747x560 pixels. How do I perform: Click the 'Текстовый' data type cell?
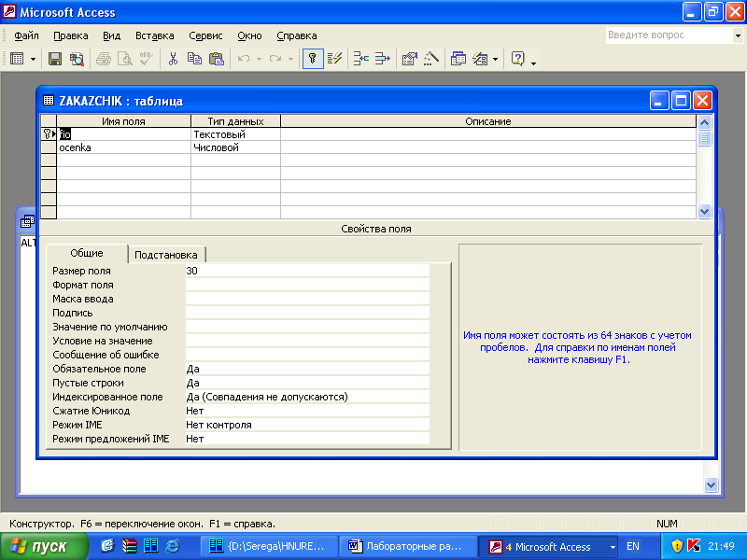(x=236, y=134)
